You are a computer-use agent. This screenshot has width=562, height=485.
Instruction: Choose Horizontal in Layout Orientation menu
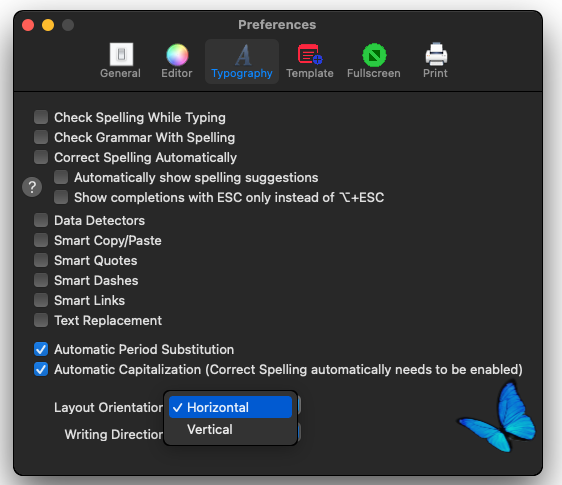coord(230,407)
